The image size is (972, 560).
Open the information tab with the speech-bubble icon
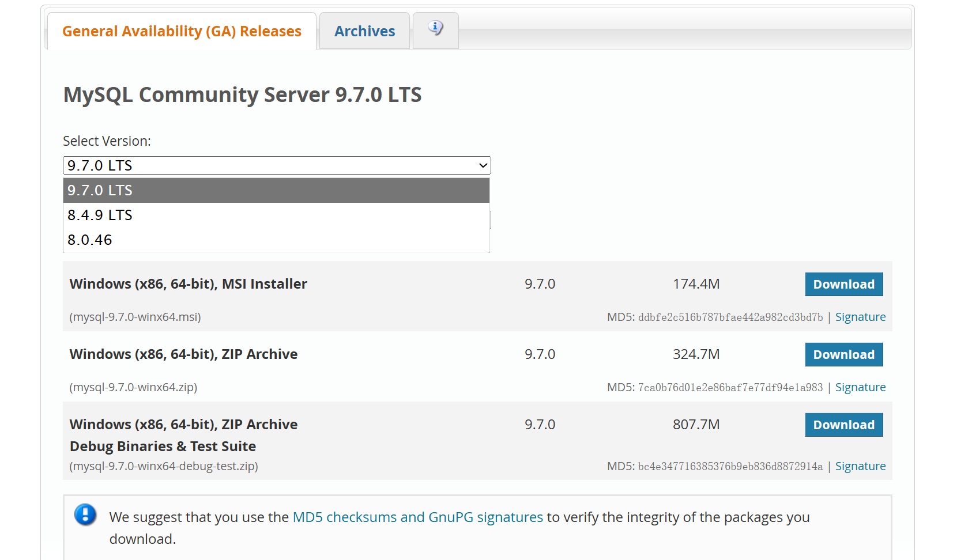point(435,30)
